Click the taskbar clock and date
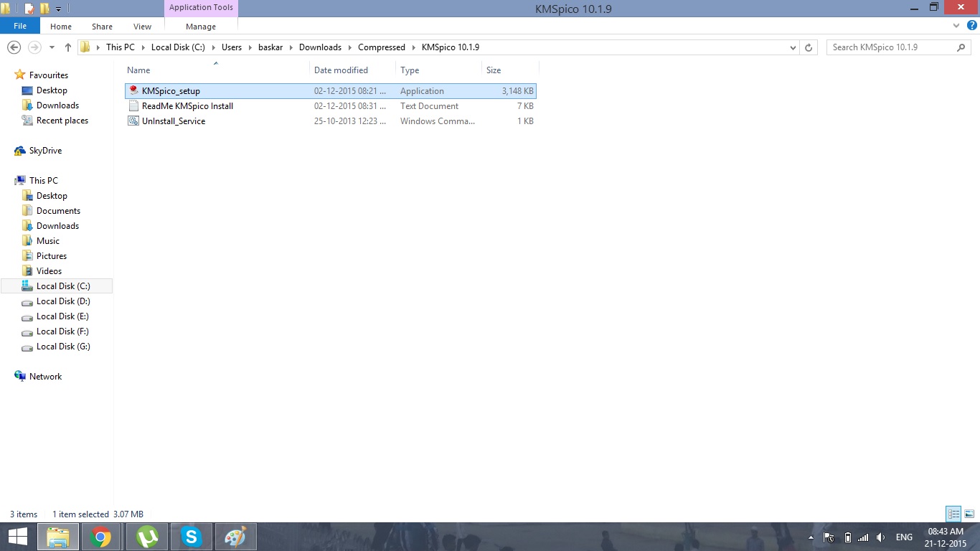 [946, 537]
